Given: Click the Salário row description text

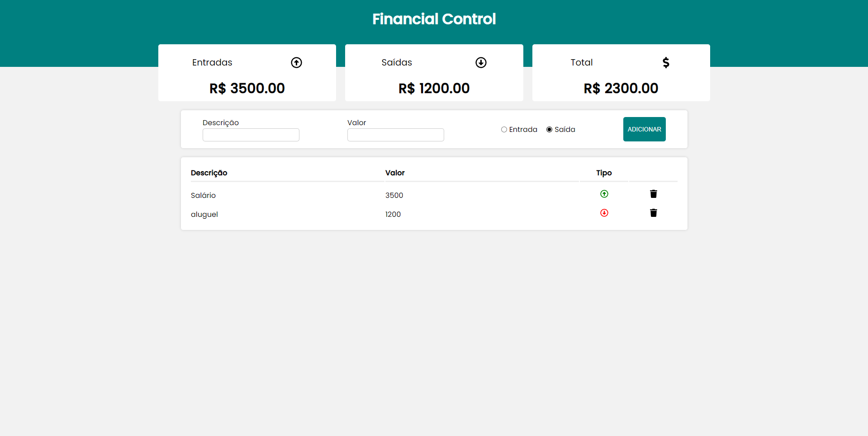Looking at the screenshot, I should tap(203, 195).
